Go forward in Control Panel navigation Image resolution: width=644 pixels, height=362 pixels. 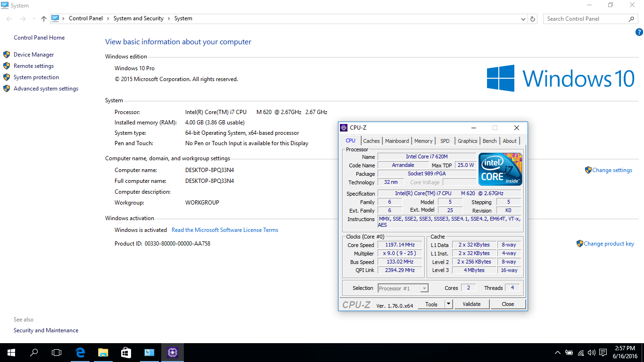pos(23,19)
